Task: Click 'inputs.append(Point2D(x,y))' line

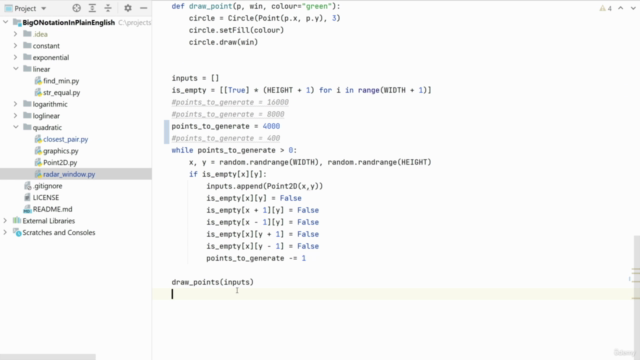Action: click(264, 186)
